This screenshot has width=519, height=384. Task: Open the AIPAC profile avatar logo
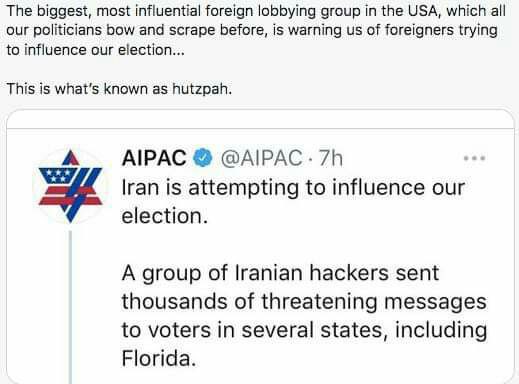[70, 186]
